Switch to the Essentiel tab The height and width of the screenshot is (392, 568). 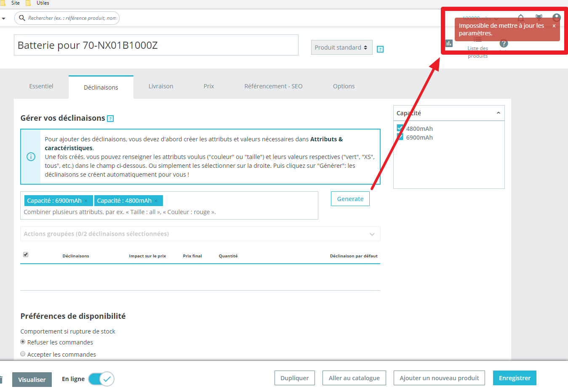[x=41, y=86]
